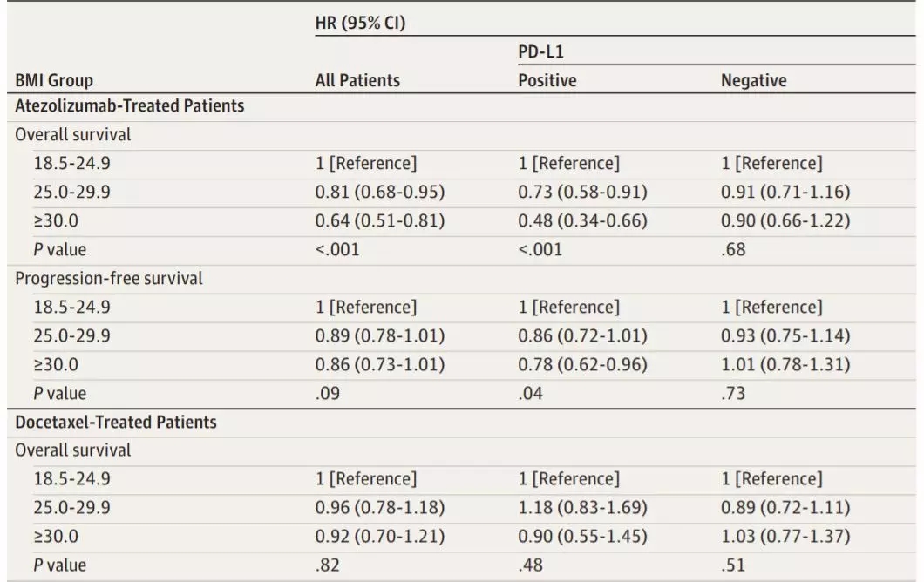Select the cell "1.18 (0.83-1.69)"
The image size is (924, 582).
[x=582, y=507]
